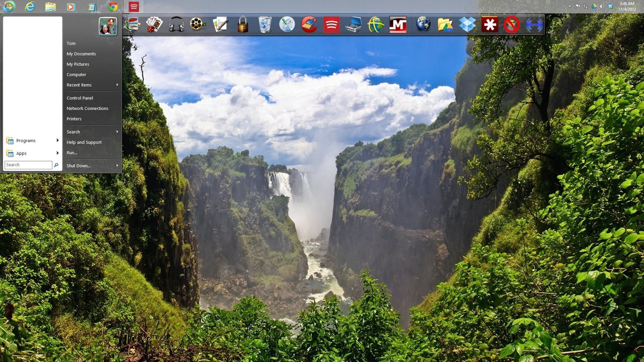Open Dropbox from the dock
This screenshot has height=362, width=644.
[x=468, y=24]
